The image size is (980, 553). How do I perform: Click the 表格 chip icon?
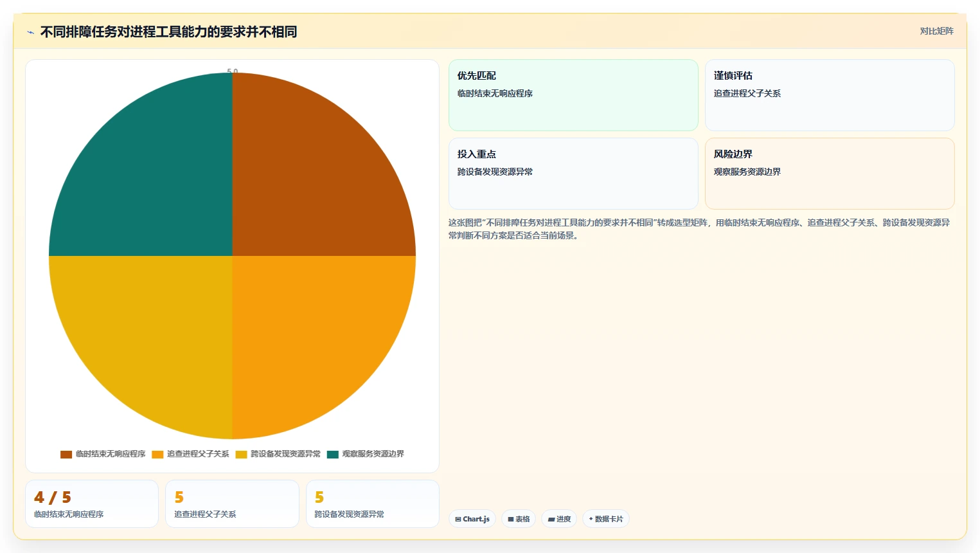(511, 519)
